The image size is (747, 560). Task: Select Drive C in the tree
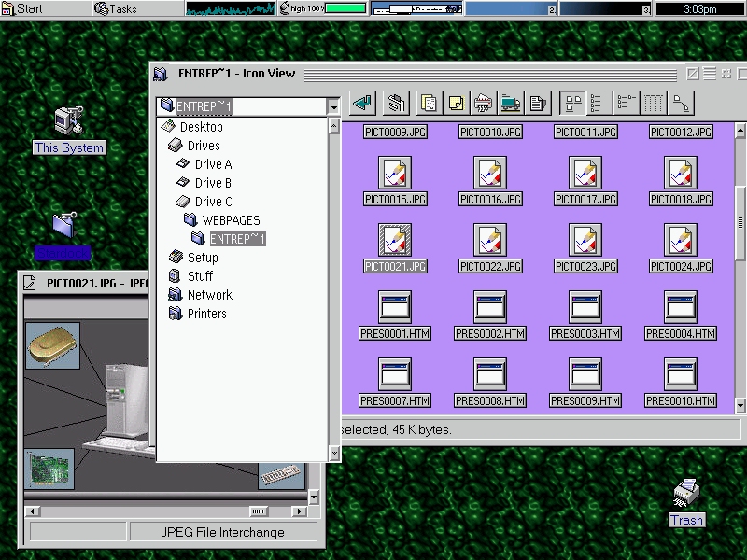(x=204, y=202)
